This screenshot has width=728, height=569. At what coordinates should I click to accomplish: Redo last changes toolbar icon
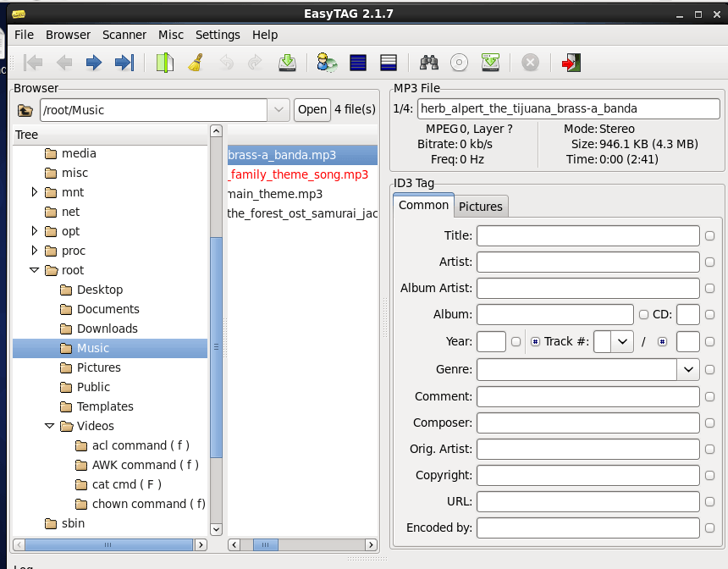click(255, 63)
